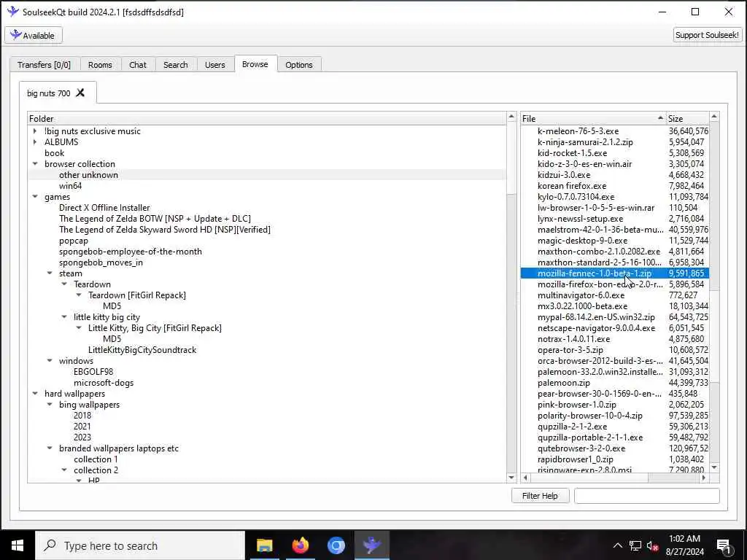Select file qutebrowser-3-2-0.exe
Screen dimensions: 747x560
[x=581, y=448]
